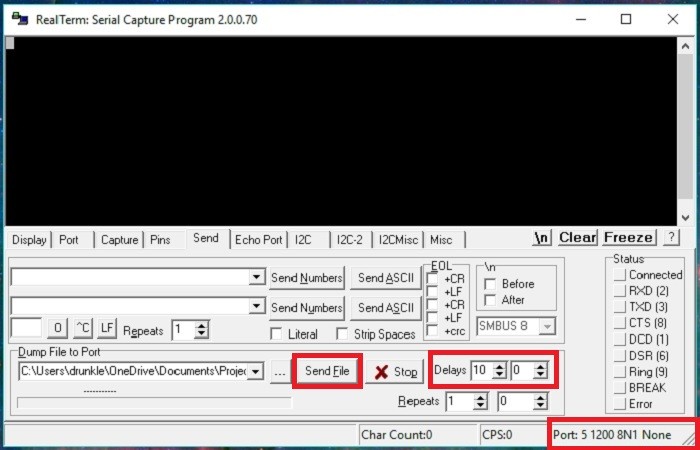
Task: Click the red X Stop button
Action: (394, 372)
